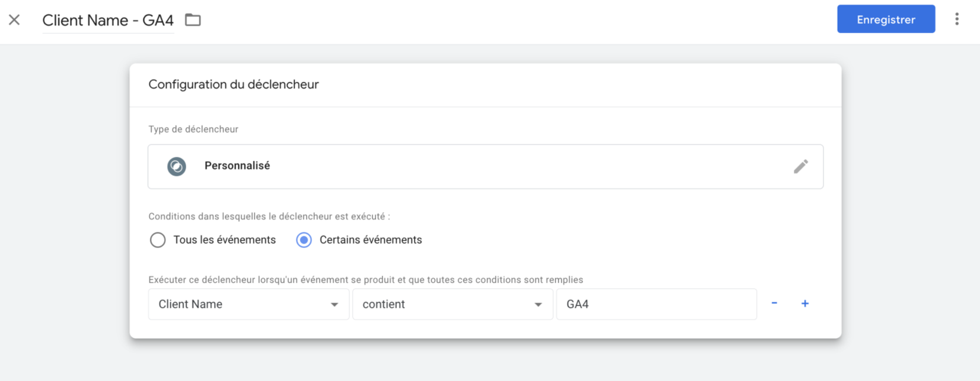Click the Tous les événements label text

[x=224, y=240]
